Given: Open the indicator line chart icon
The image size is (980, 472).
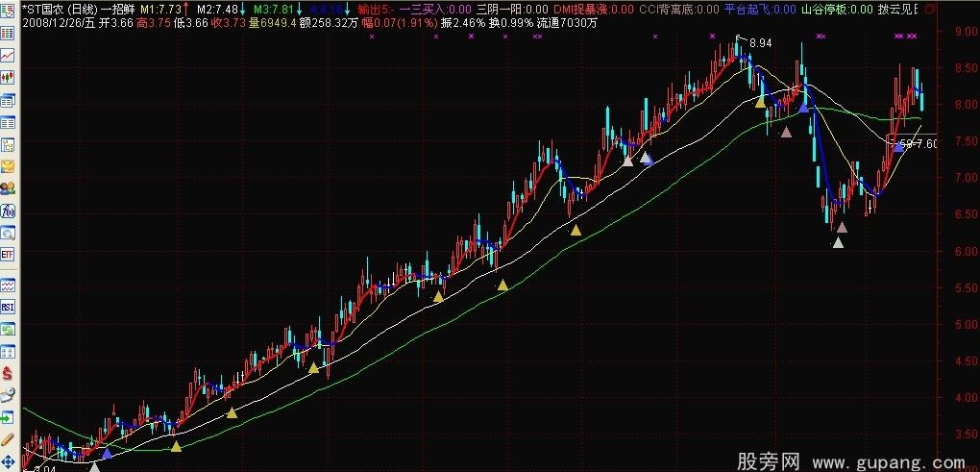Looking at the screenshot, I should pyautogui.click(x=8, y=286).
